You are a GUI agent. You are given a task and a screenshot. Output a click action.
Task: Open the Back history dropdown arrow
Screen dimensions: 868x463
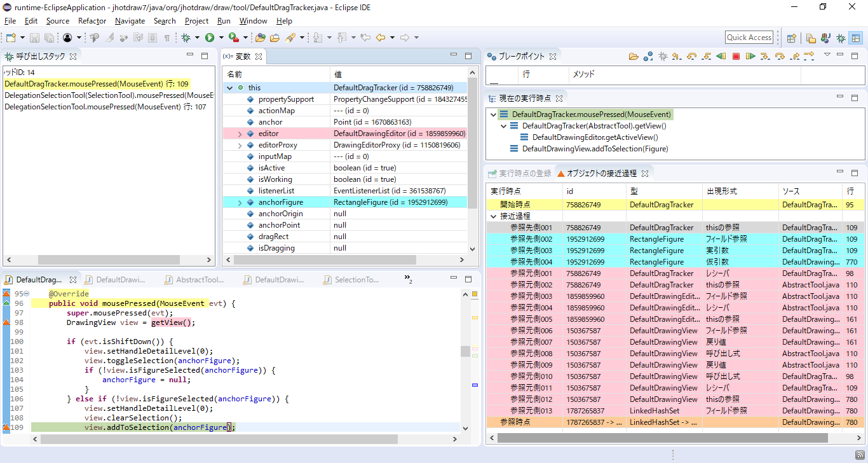392,38
